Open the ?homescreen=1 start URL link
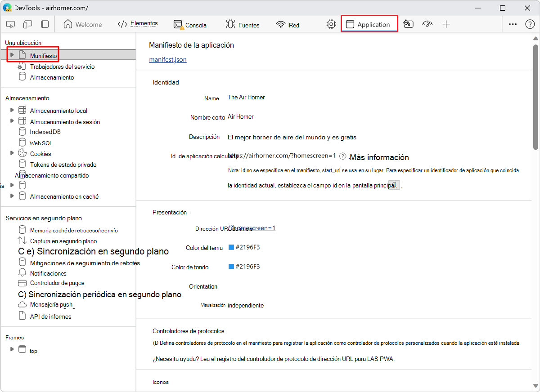The height and width of the screenshot is (392, 540). [x=252, y=228]
